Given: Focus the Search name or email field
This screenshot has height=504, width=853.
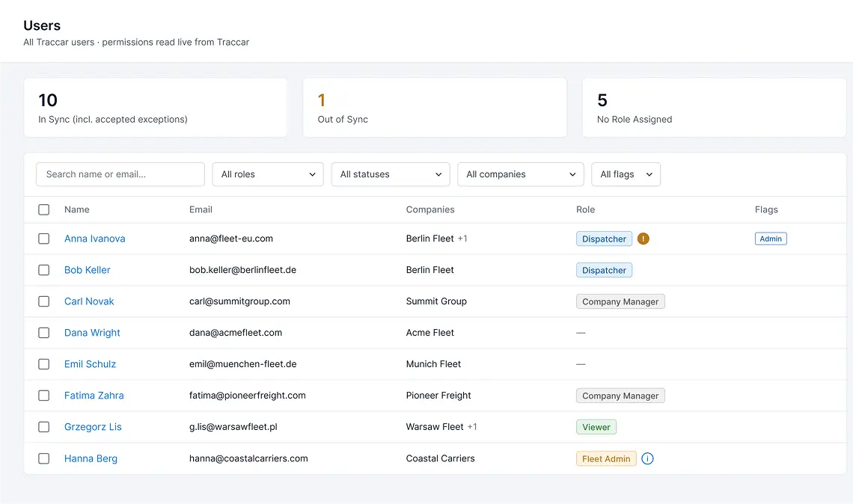Looking at the screenshot, I should (120, 174).
